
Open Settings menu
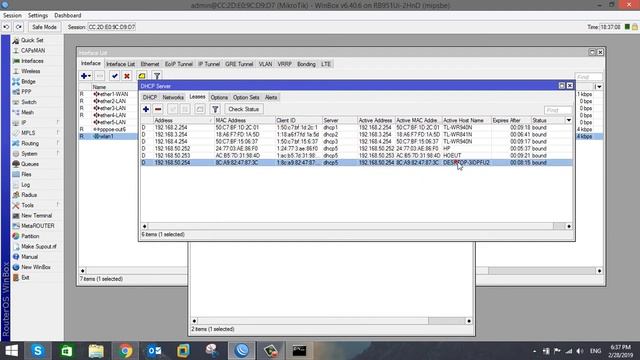click(38, 16)
